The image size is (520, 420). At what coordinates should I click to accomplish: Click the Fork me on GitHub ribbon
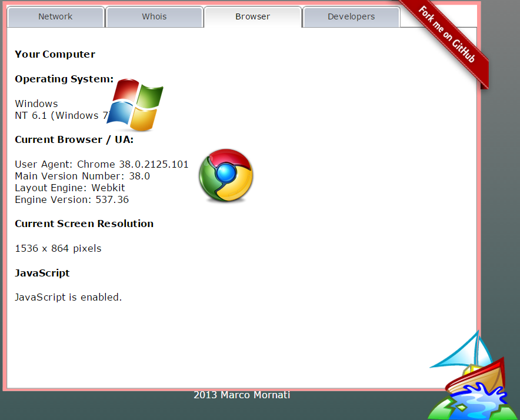446,34
